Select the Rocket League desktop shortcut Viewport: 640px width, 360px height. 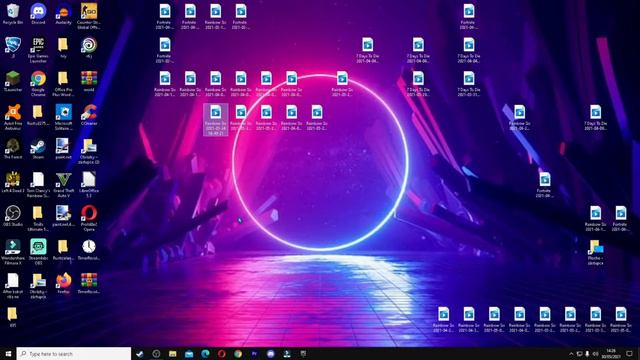tap(13, 48)
